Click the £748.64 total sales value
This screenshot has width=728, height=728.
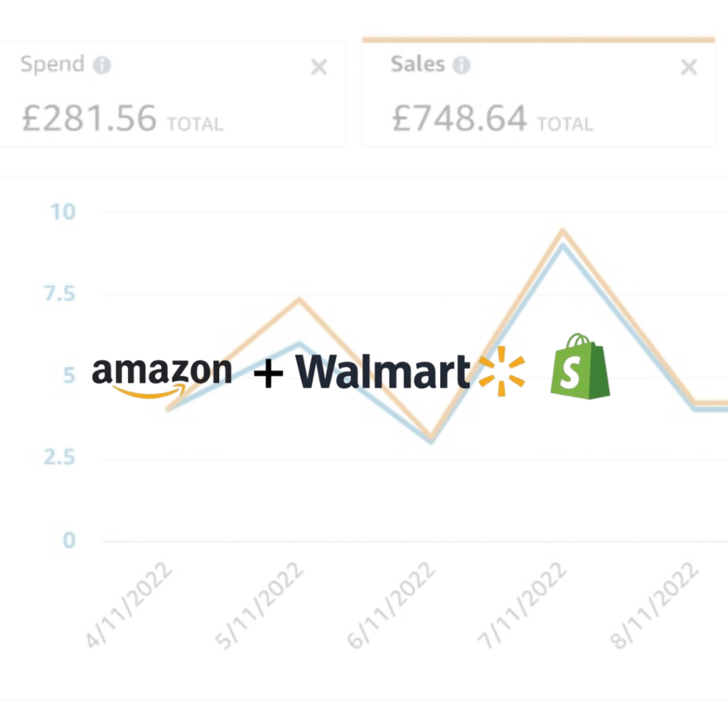459,119
